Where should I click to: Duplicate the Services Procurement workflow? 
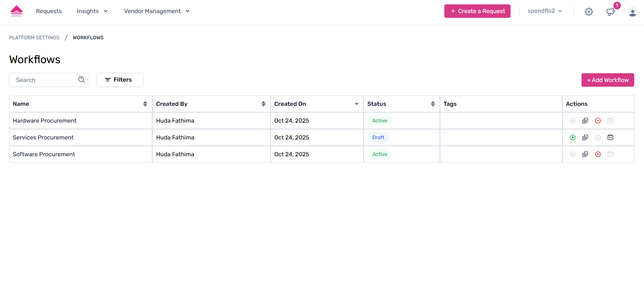pos(585,137)
